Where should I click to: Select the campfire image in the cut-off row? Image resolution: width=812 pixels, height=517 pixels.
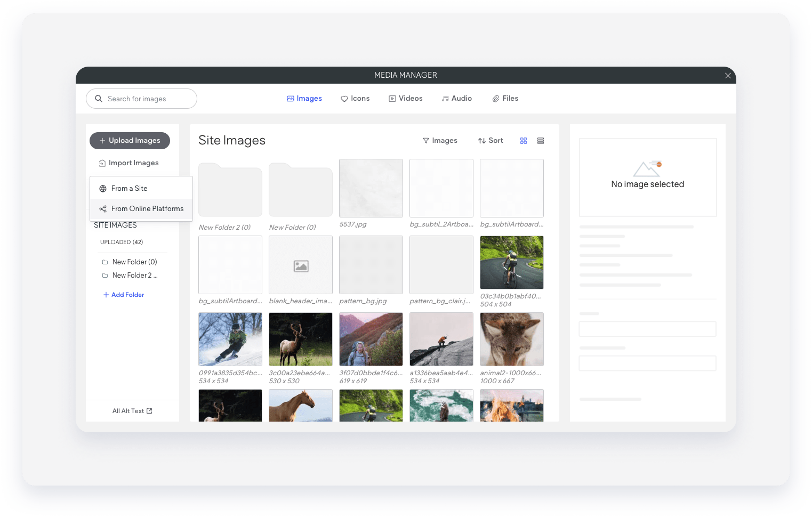coord(512,406)
